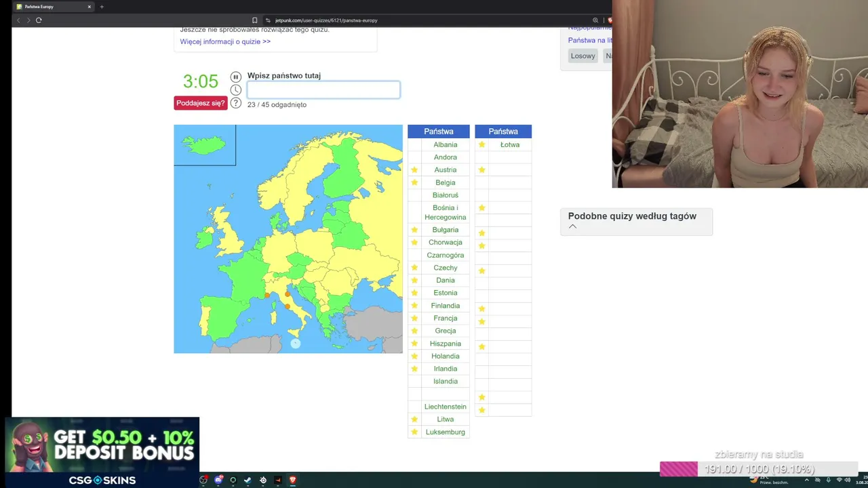This screenshot has width=868, height=488.
Task: Show hidden system tray icons
Action: 807,480
